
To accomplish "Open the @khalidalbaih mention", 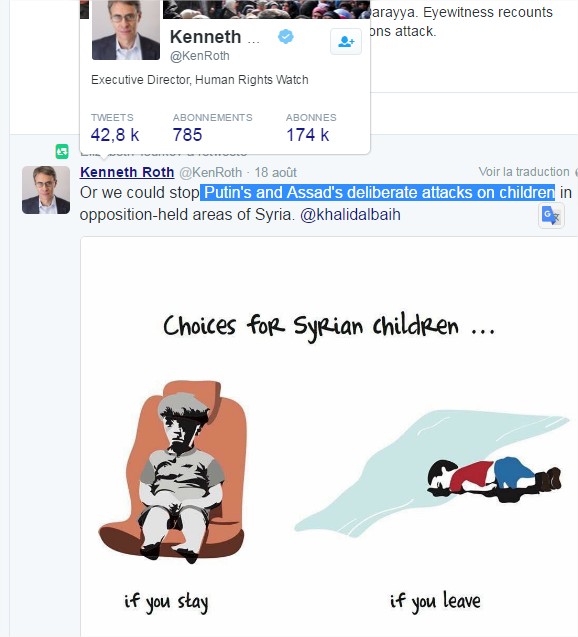I will coord(350,214).
